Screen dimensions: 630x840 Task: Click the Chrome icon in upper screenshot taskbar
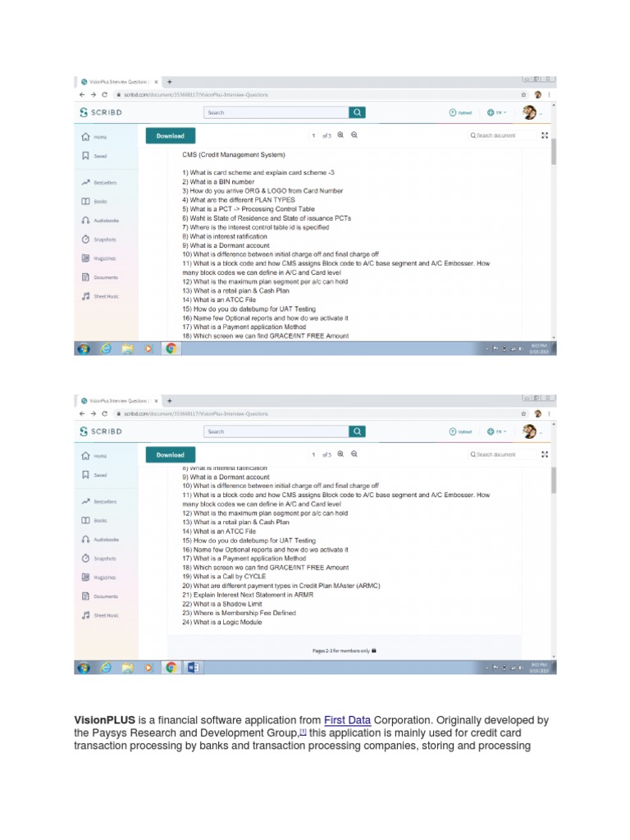click(171, 349)
